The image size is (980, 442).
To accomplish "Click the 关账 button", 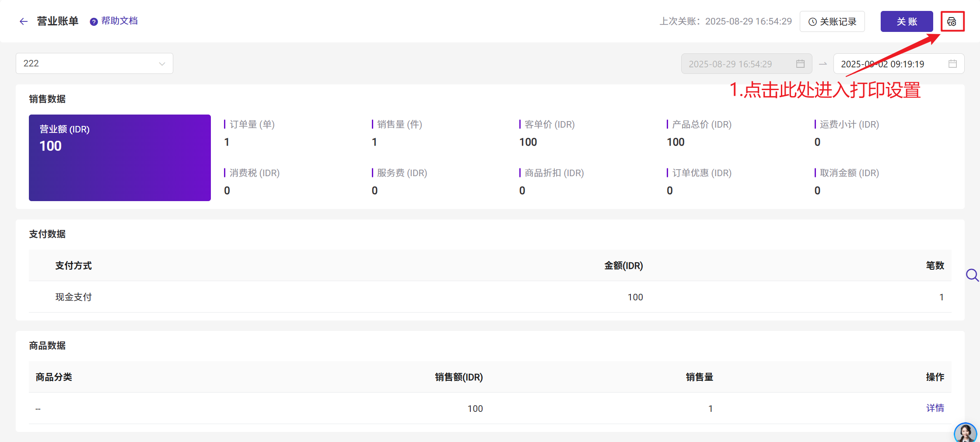I will [x=906, y=21].
